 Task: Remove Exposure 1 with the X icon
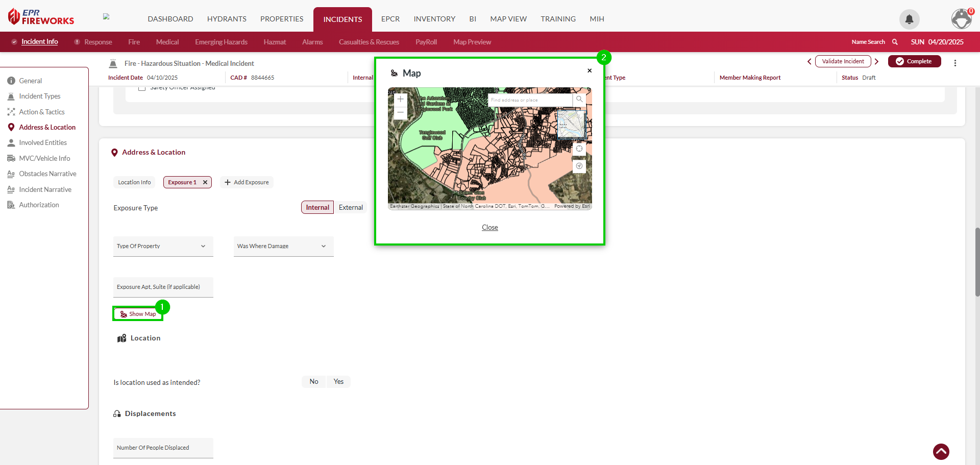pos(205,182)
